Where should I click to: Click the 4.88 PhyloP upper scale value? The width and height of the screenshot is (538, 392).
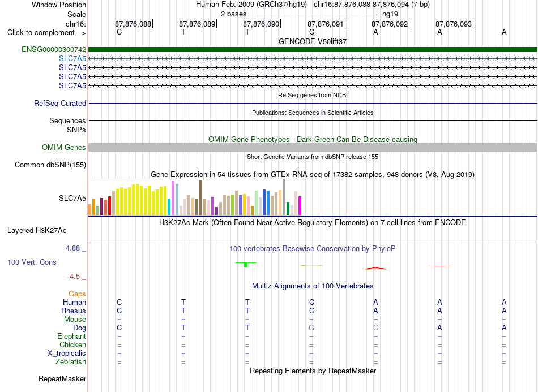[x=72, y=248]
